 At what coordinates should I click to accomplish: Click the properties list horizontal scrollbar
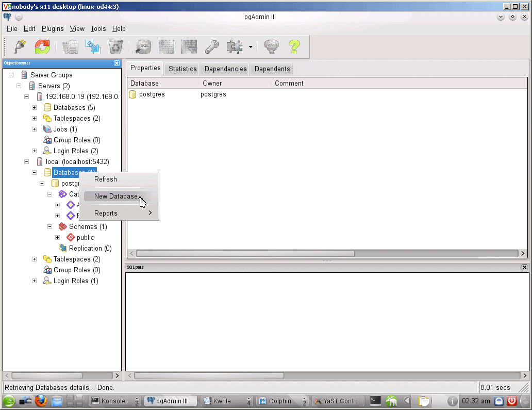tap(246, 254)
